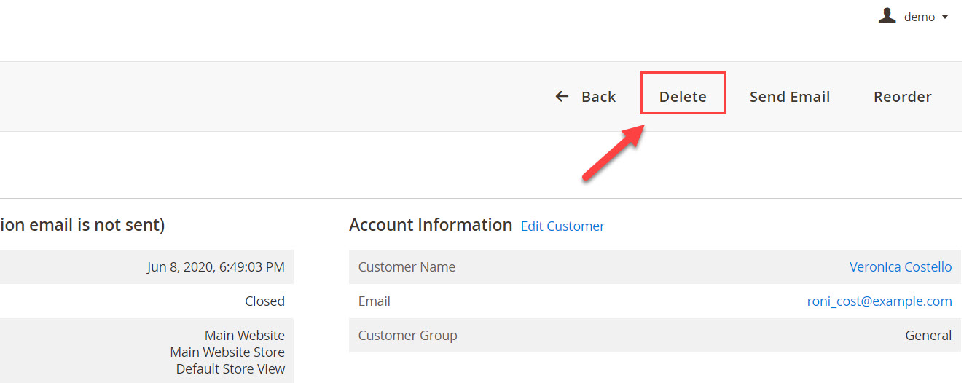Open the Veronica Costello customer link

click(901, 266)
